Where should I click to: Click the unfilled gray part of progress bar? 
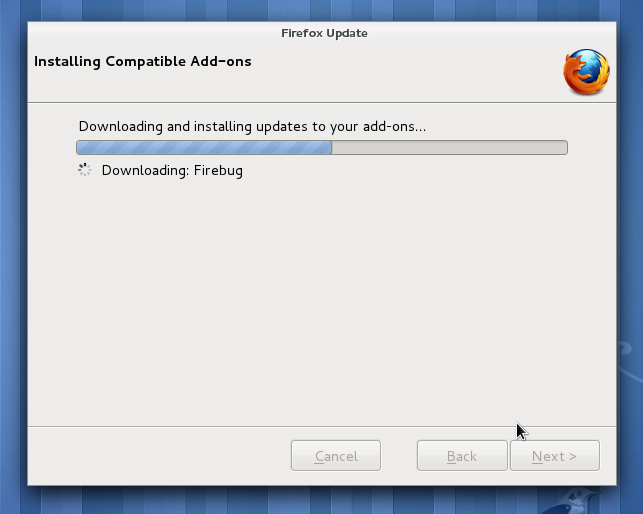(449, 147)
